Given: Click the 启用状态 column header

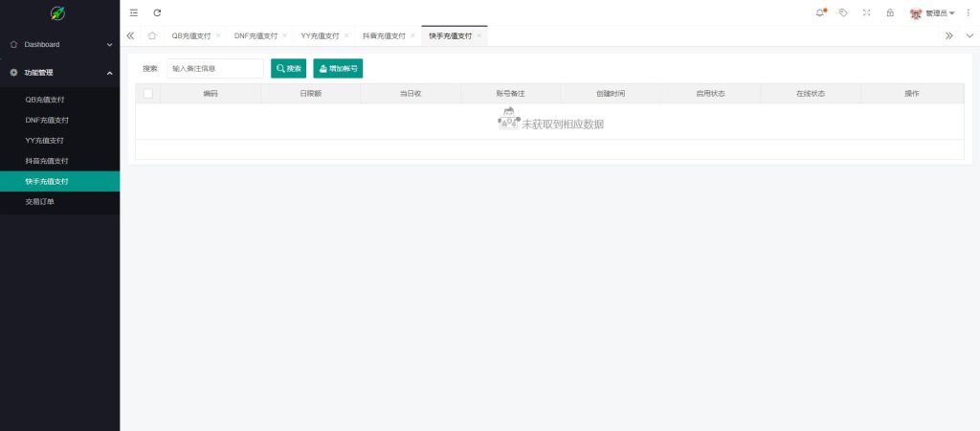Looking at the screenshot, I should [711, 93].
